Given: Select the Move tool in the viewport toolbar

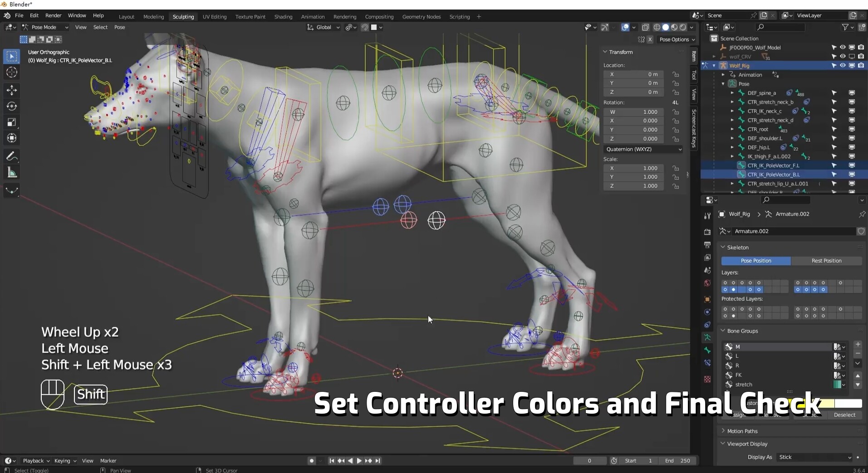Looking at the screenshot, I should [12, 90].
